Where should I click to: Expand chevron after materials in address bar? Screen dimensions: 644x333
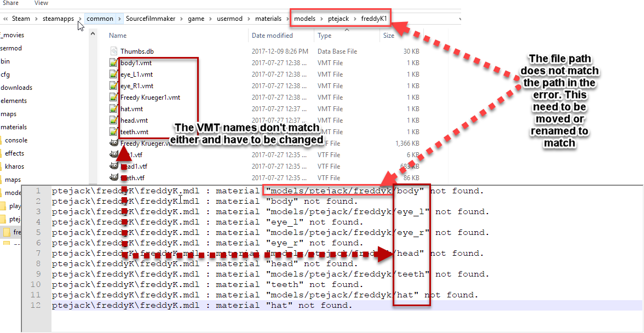pyautogui.click(x=288, y=19)
